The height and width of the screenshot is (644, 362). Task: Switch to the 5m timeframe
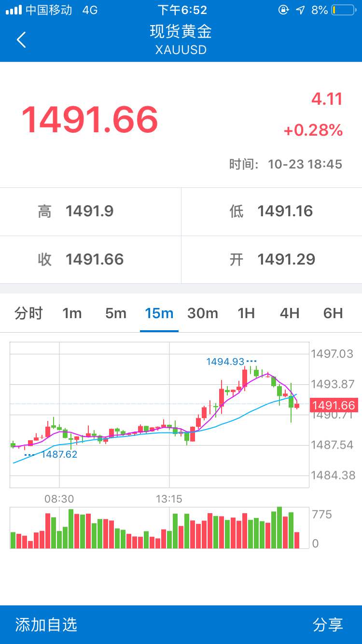116,313
